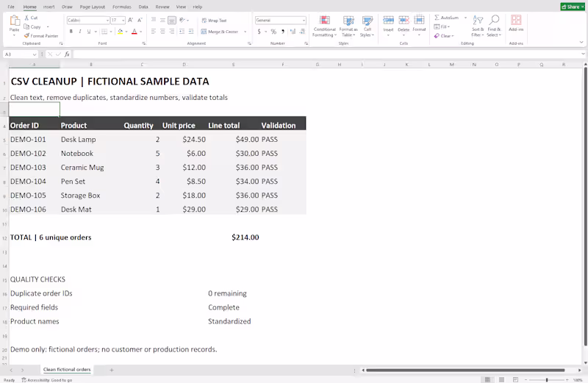Toggle Underline formatting
The width and height of the screenshot is (588, 383).
tap(89, 32)
